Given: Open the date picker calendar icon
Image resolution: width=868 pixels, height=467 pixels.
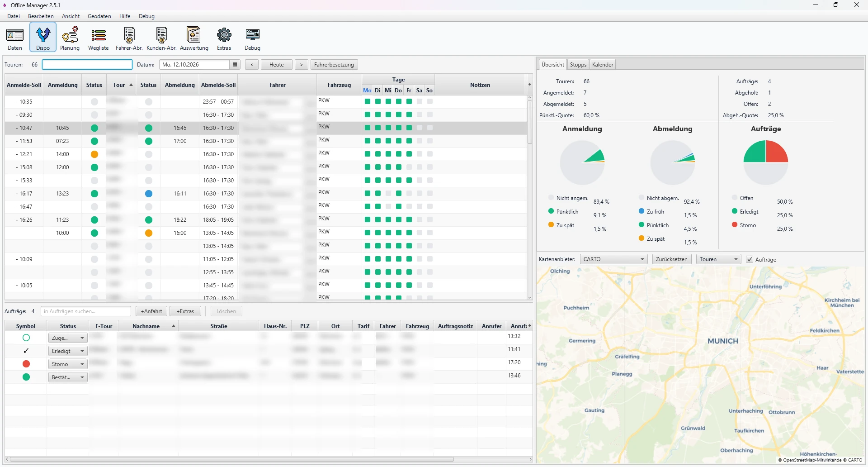Looking at the screenshot, I should point(235,65).
